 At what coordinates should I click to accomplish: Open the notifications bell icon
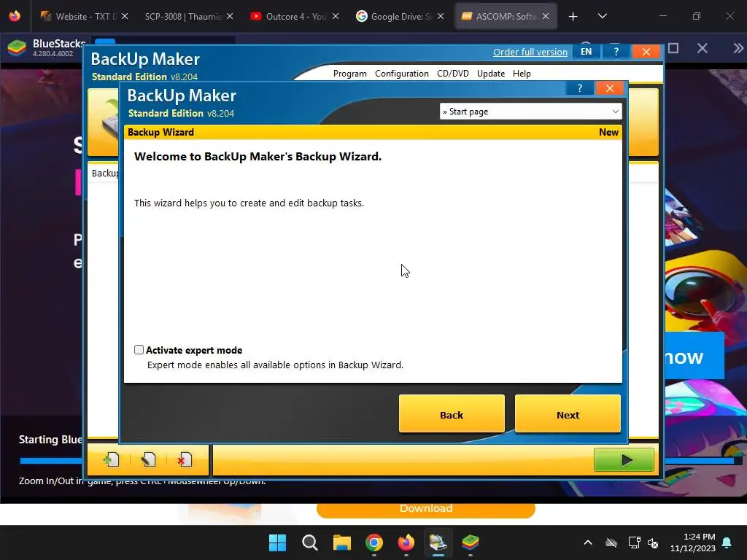[727, 542]
